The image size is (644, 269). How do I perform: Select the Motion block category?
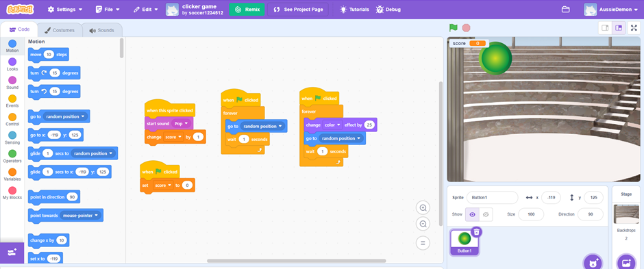(x=12, y=47)
